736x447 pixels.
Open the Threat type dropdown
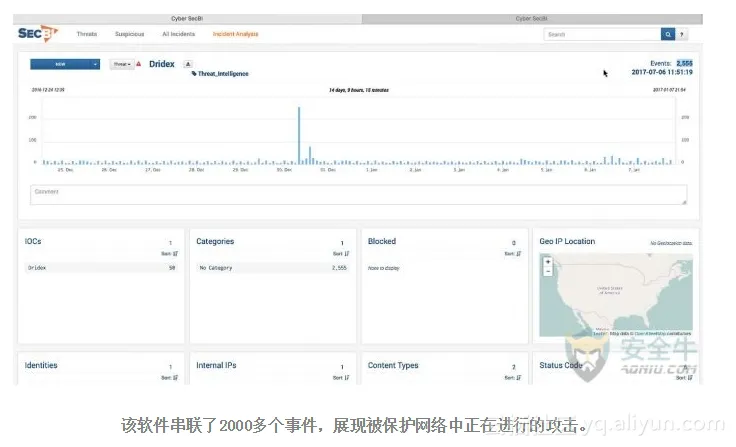[x=122, y=64]
